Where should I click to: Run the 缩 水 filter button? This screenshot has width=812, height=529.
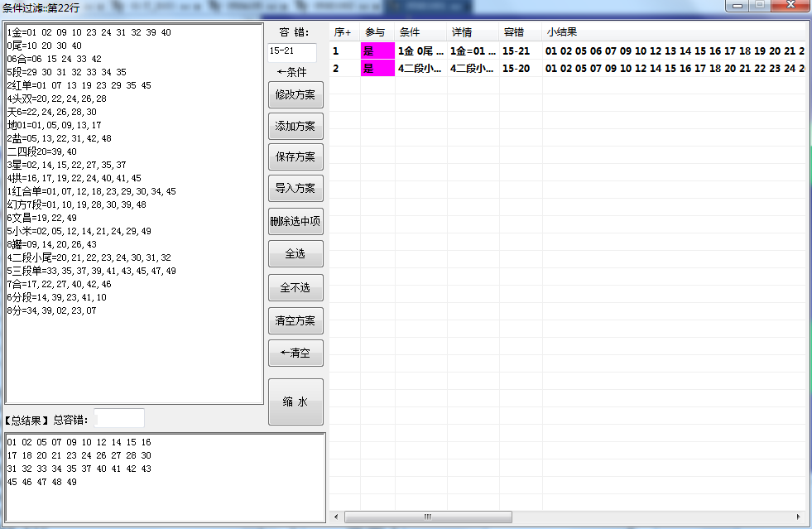tap(295, 402)
